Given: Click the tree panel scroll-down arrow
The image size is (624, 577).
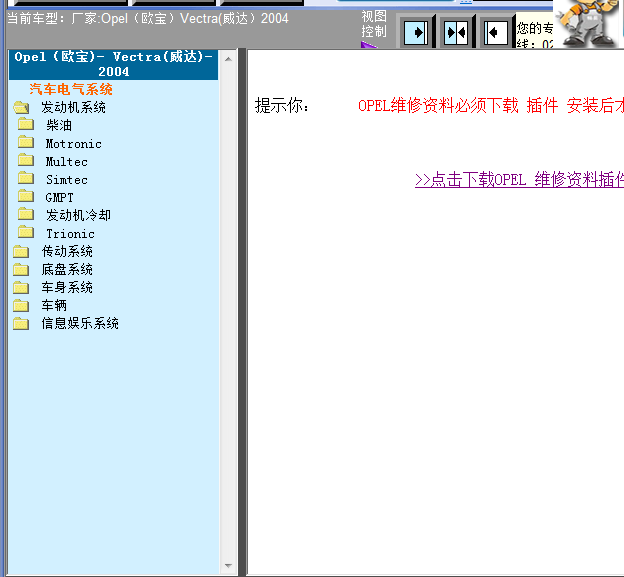Looking at the screenshot, I should pos(228,565).
